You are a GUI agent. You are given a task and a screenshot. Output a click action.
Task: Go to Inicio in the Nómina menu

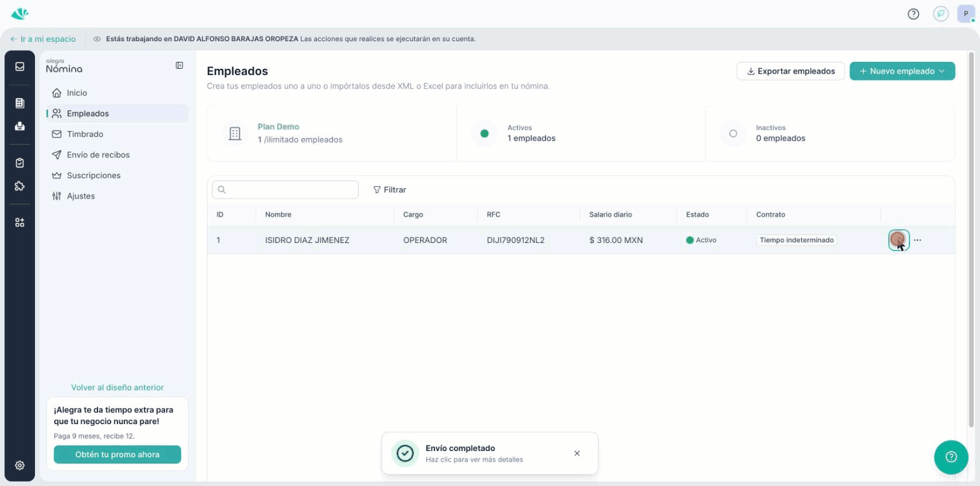tap(117, 93)
